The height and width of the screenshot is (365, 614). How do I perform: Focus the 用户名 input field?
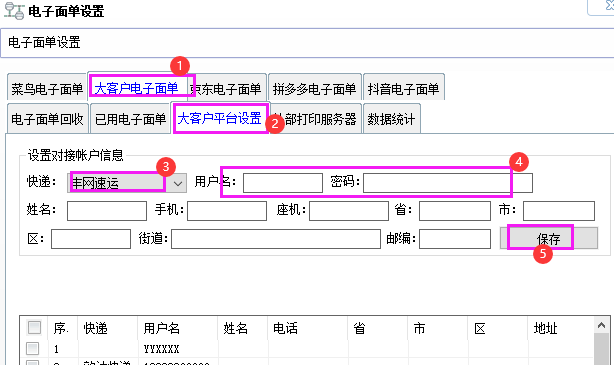click(x=283, y=183)
